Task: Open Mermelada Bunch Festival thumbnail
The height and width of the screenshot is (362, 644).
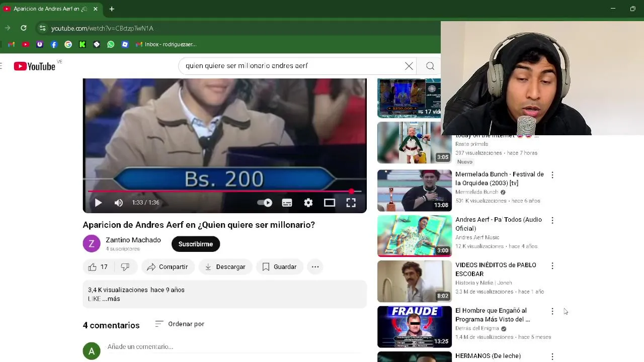Action: 415,191
